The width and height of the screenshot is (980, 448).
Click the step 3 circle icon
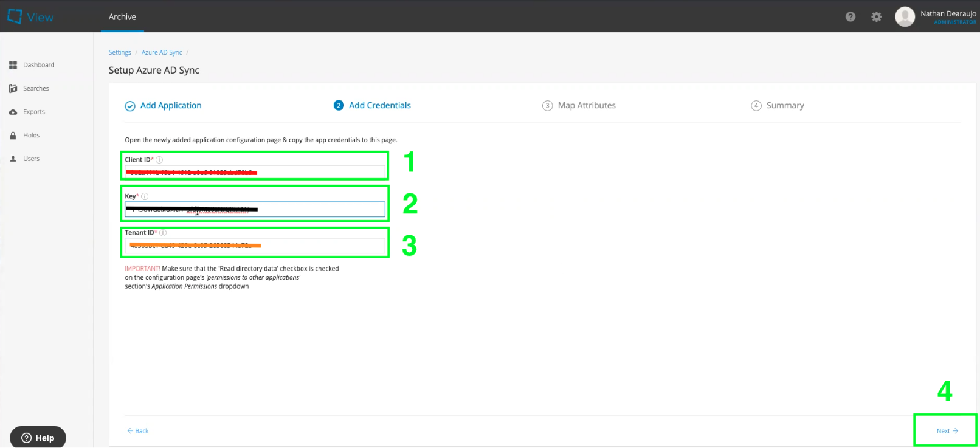[x=547, y=106]
